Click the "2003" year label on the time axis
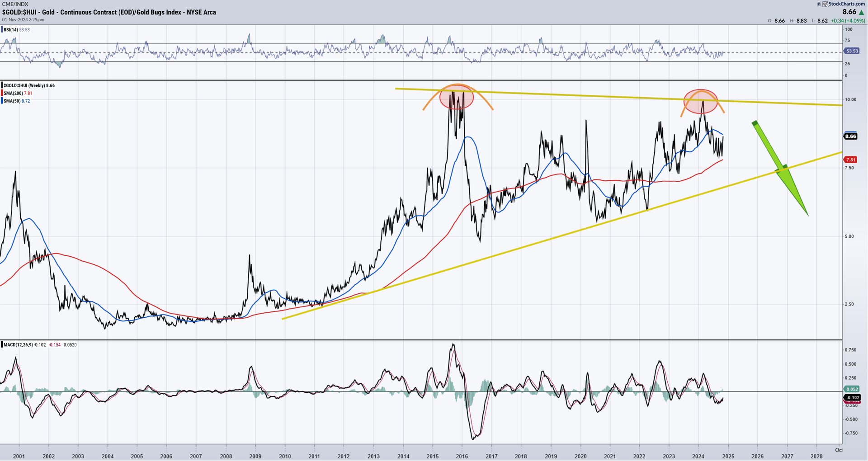This screenshot has height=461, width=868. coord(78,456)
